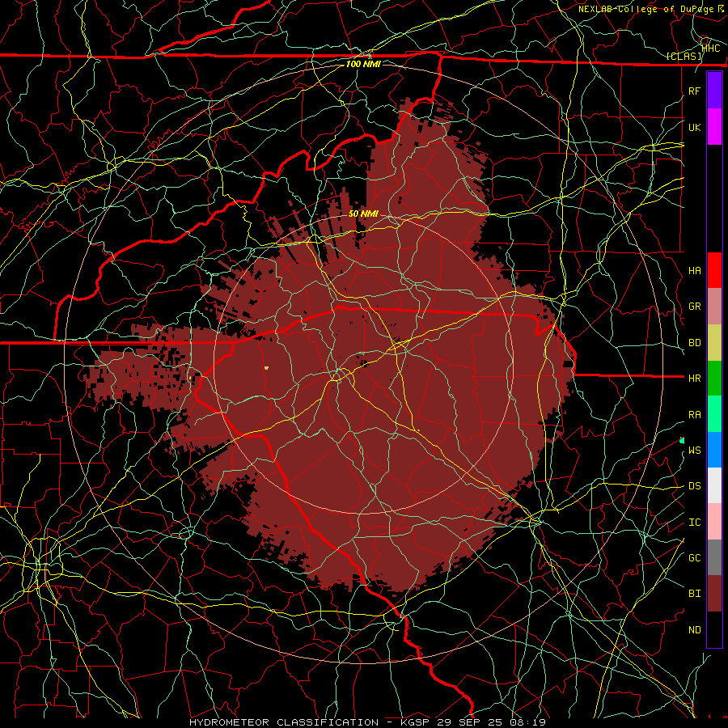The width and height of the screenshot is (728, 728).
Task: Click the GR legend label
Action: (x=695, y=307)
